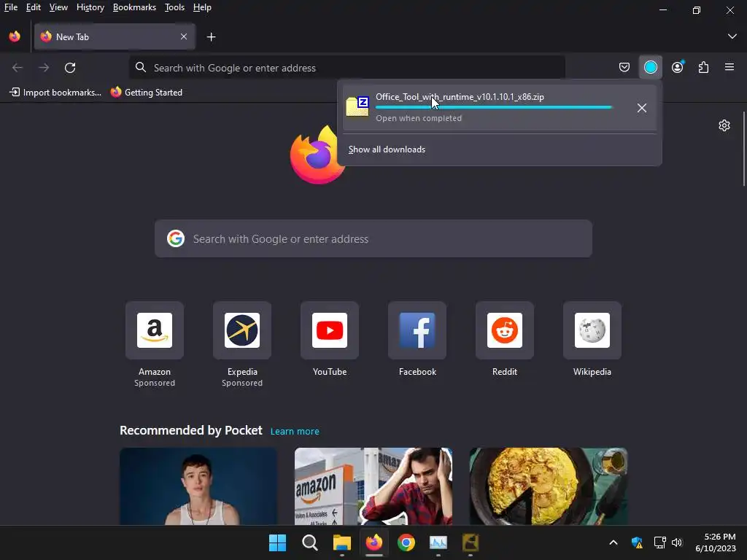Open the taskbar Search icon

point(309,542)
